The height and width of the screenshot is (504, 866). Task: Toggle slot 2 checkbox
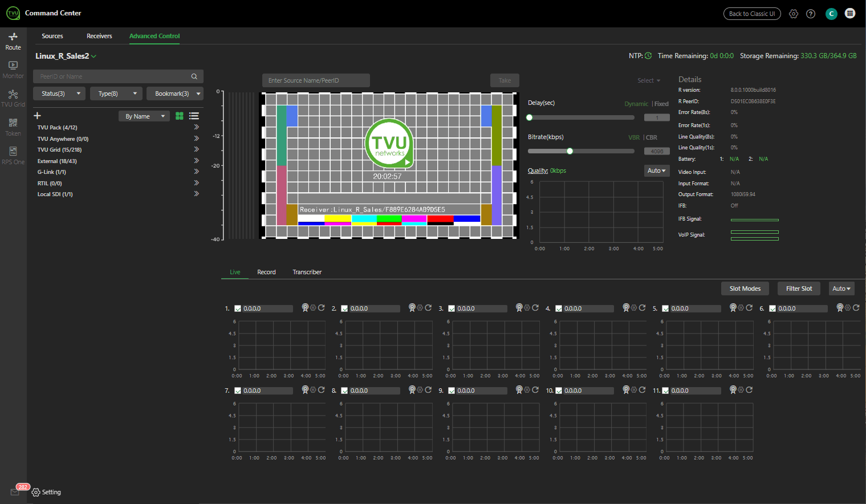pyautogui.click(x=344, y=308)
